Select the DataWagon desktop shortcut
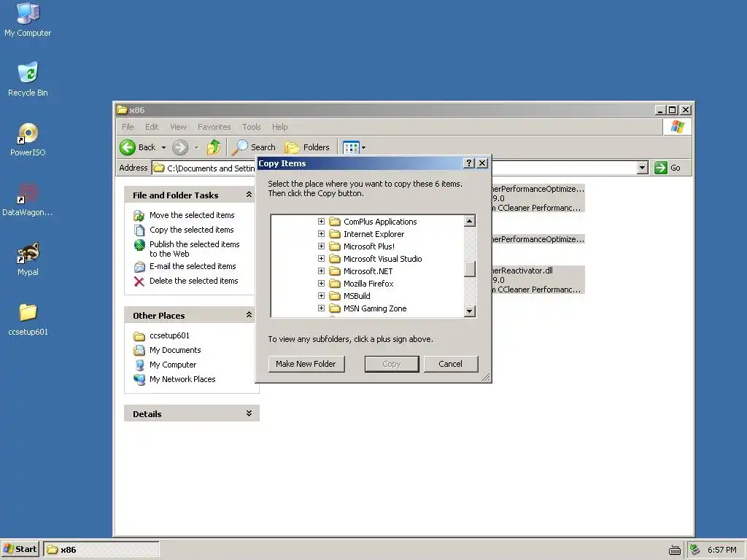Viewport: 747px width, 560px height. [x=28, y=200]
